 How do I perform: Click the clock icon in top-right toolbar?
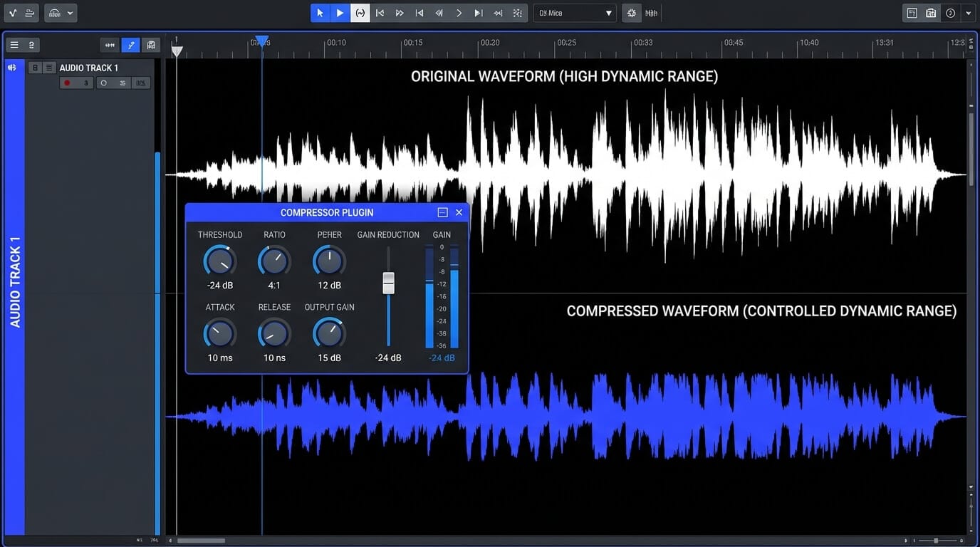(950, 13)
